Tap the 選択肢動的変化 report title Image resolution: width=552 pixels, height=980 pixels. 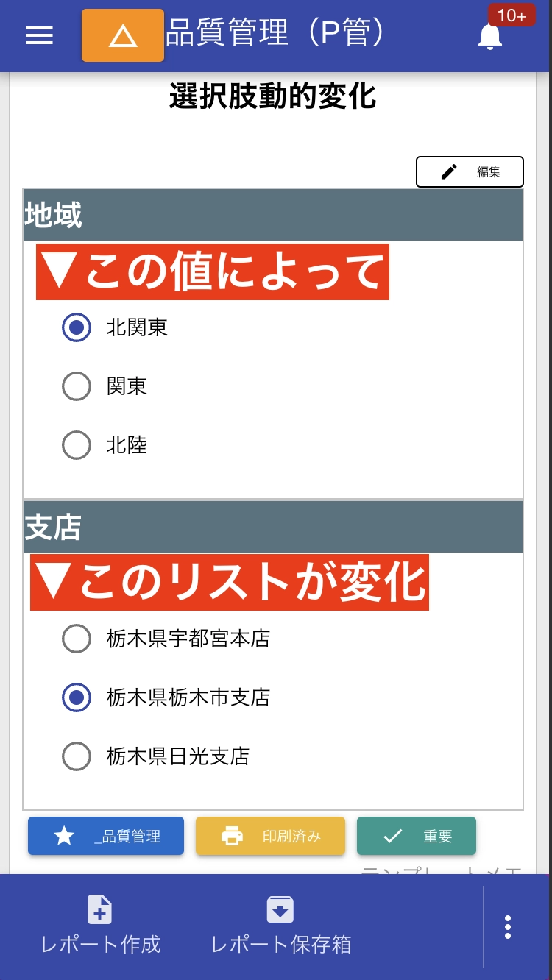[x=271, y=97]
